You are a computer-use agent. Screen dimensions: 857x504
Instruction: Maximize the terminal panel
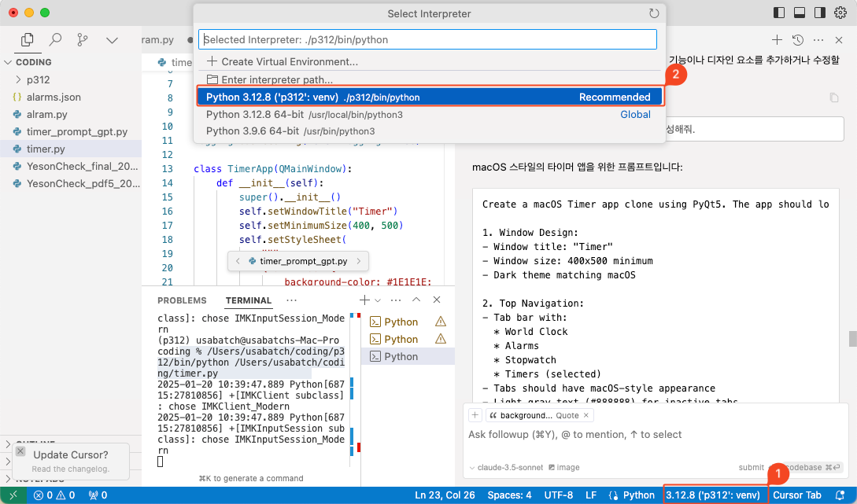click(x=416, y=300)
